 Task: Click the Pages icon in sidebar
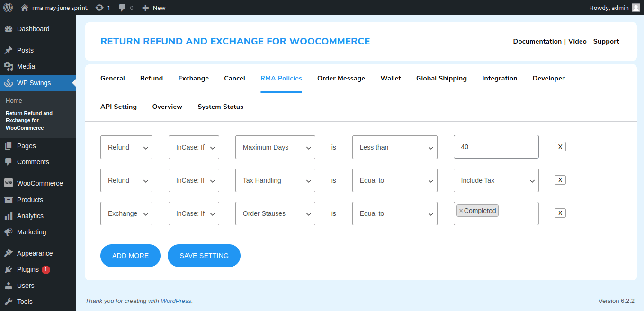click(x=9, y=146)
